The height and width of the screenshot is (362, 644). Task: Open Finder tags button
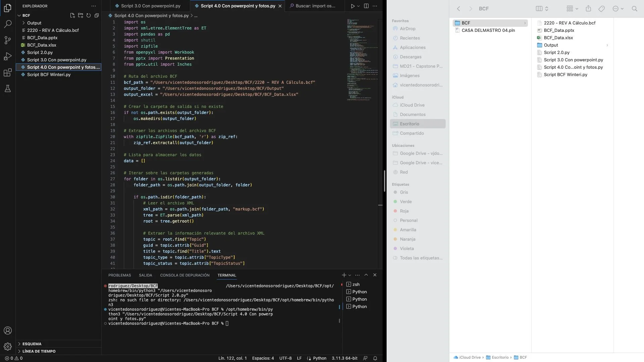coord(601,9)
